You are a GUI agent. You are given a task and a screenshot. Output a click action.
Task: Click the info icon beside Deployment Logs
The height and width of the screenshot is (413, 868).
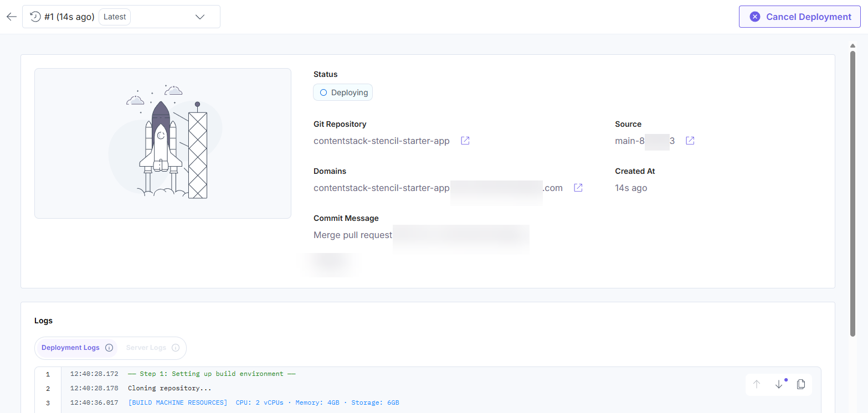coord(109,348)
